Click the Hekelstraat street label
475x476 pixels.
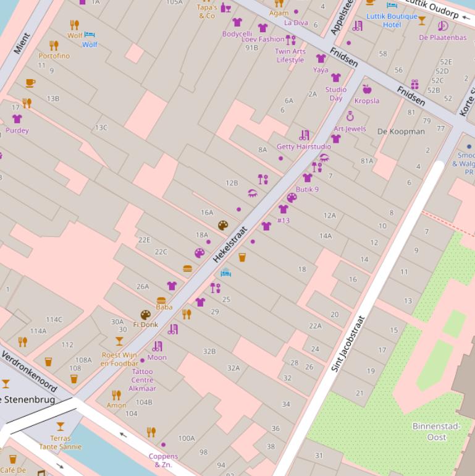pyautogui.click(x=230, y=244)
